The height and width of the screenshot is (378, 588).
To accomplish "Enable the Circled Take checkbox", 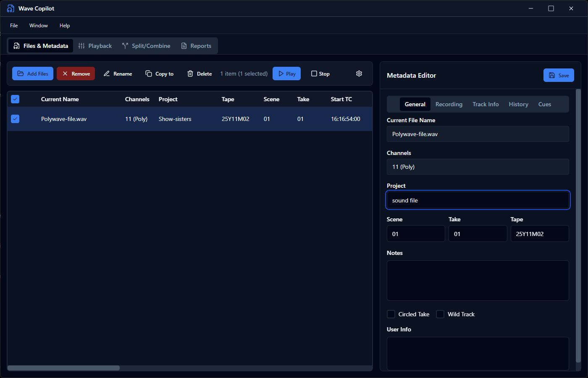I will pos(391,314).
